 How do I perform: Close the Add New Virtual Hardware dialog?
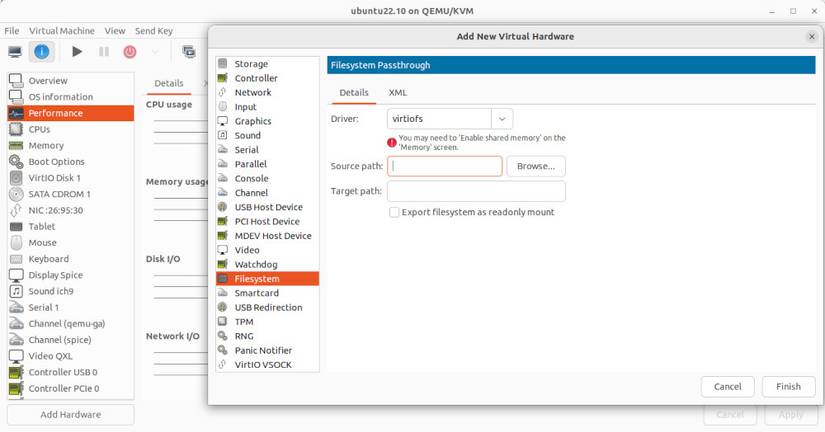[812, 37]
